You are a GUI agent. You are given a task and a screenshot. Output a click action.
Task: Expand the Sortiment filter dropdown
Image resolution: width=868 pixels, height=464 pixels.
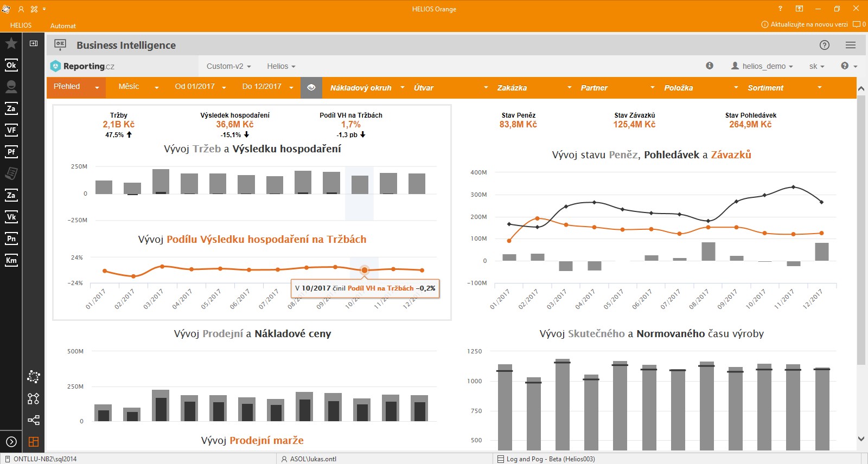785,88
